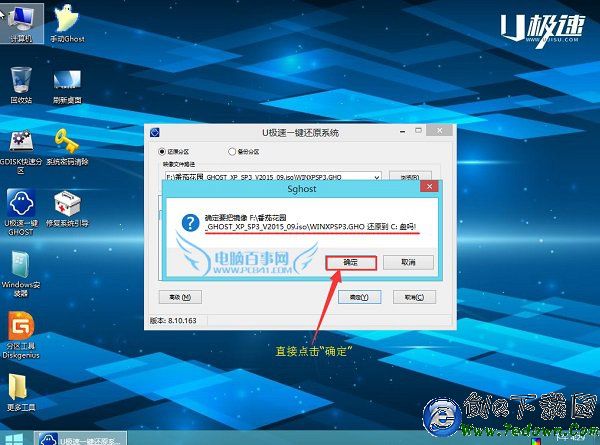Open the More Tools folder icon
This screenshot has height=445, width=600.
point(21,392)
